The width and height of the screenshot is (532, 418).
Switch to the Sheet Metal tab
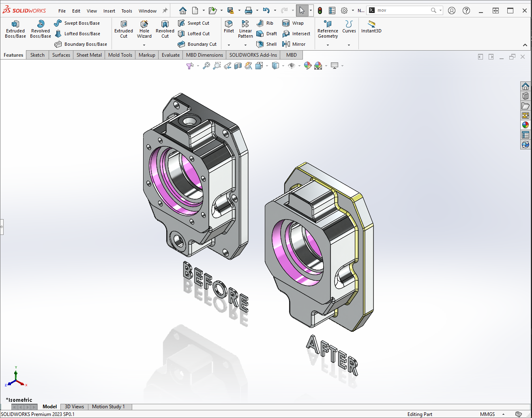tap(89, 55)
